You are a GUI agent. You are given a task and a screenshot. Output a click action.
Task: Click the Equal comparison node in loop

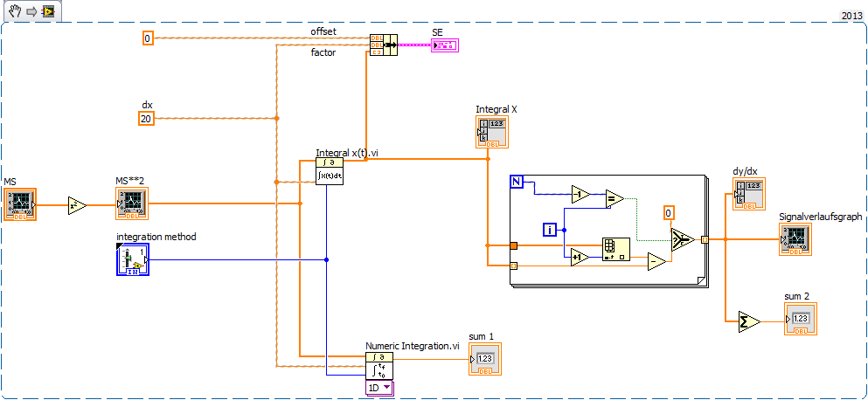click(x=615, y=198)
